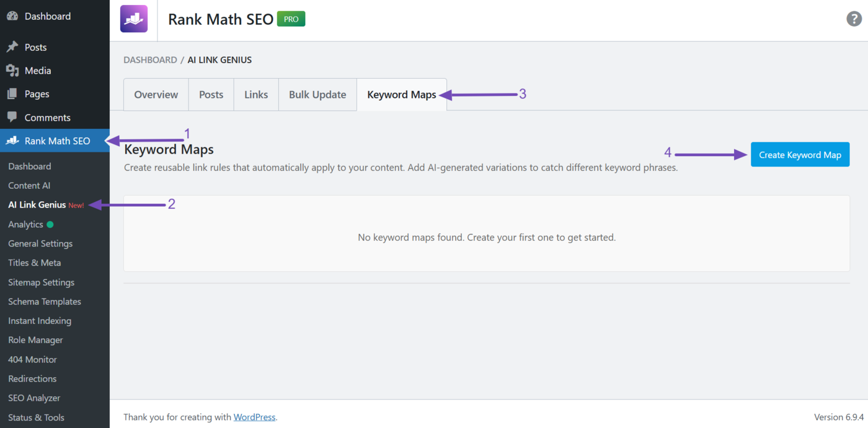Click the Comments speech bubble icon

pyautogui.click(x=12, y=117)
